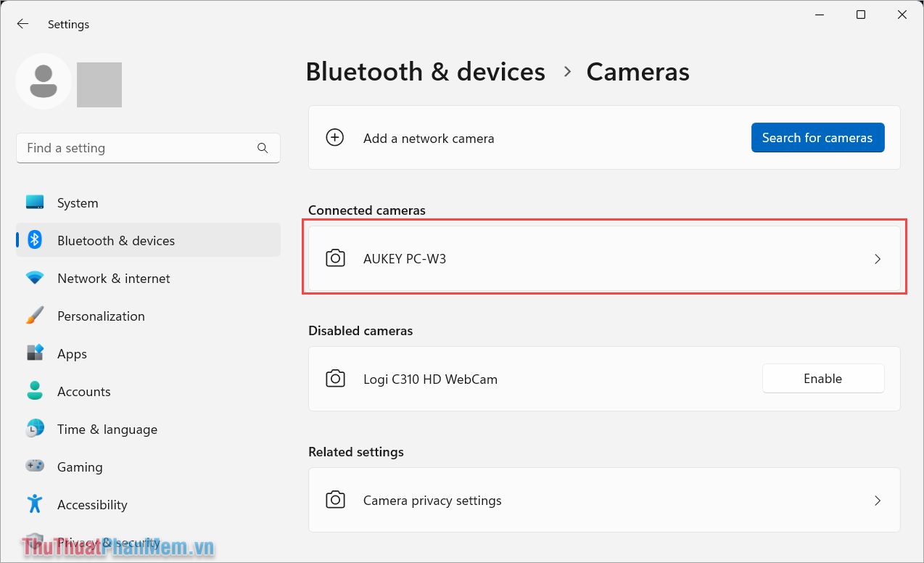924x563 pixels.
Task: Click the Gaming Xbox icon
Action: click(34, 467)
